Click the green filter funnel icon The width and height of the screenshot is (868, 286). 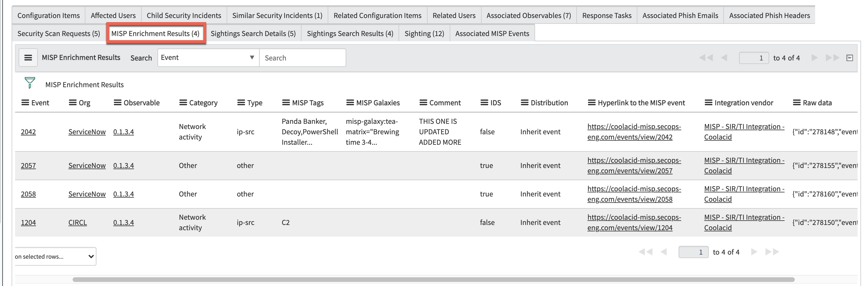(x=30, y=83)
